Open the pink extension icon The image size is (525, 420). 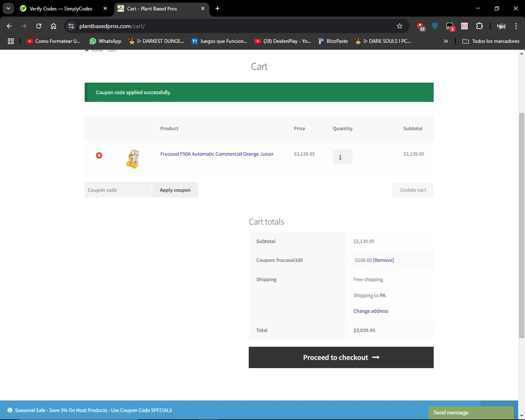(x=464, y=26)
